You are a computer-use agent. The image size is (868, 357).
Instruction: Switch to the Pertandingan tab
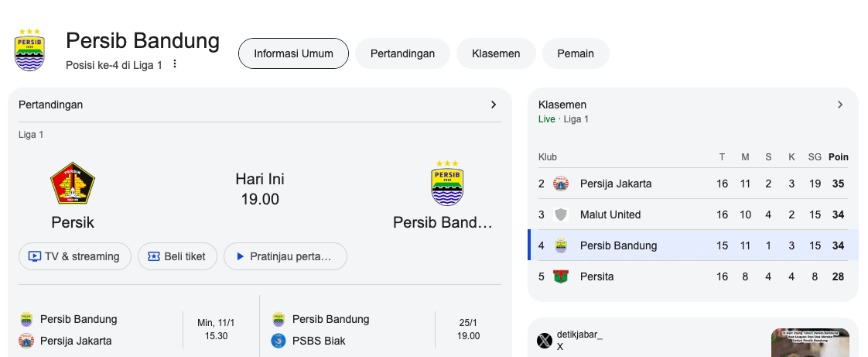coord(402,53)
